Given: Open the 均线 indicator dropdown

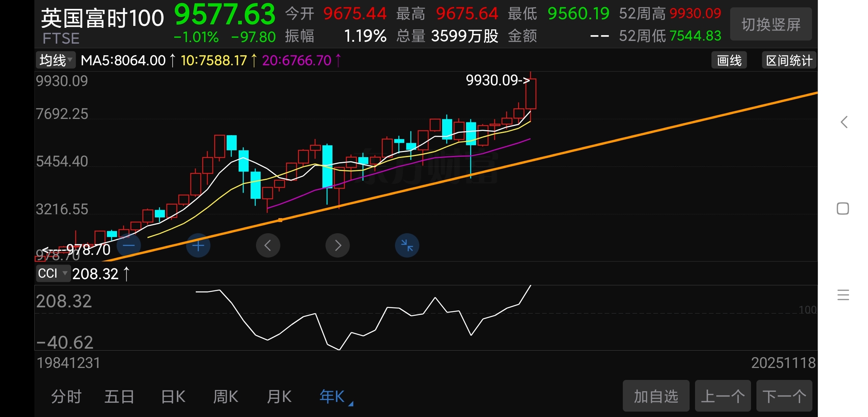Looking at the screenshot, I should pyautogui.click(x=56, y=60).
